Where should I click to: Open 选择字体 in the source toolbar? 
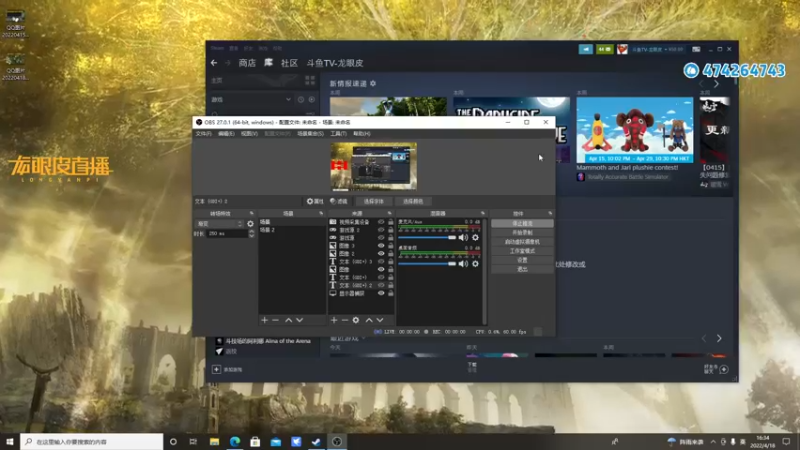point(373,202)
